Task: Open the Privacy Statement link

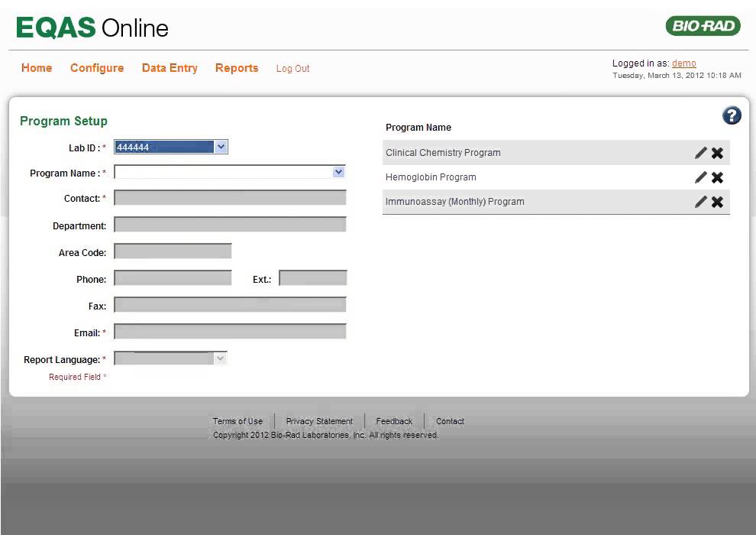Action: (x=320, y=421)
